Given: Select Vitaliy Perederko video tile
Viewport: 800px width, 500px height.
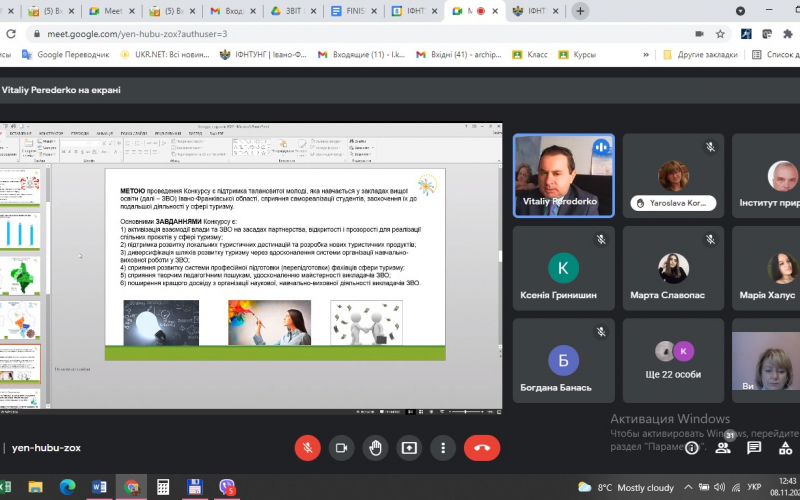Looking at the screenshot, I should (563, 176).
